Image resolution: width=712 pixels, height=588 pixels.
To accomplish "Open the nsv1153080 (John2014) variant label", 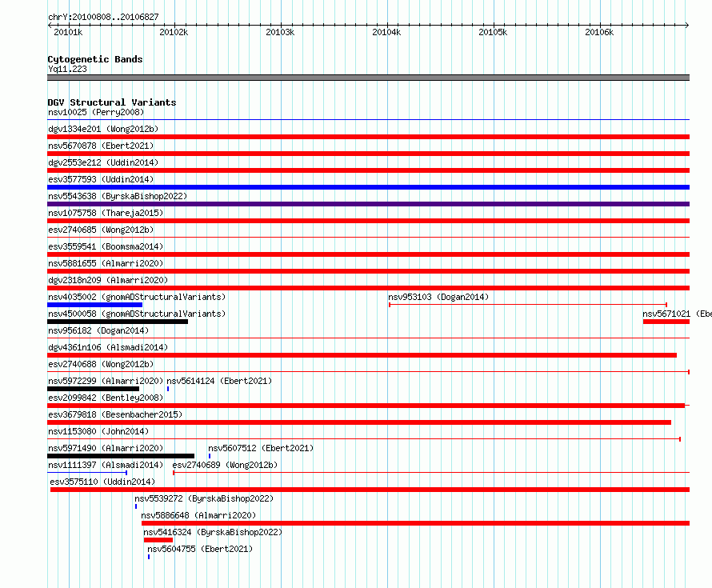I will click(98, 431).
